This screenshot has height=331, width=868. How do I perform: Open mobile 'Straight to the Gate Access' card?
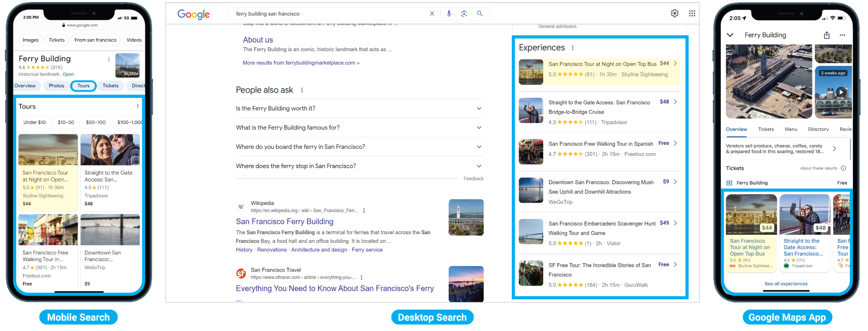pyautogui.click(x=110, y=172)
